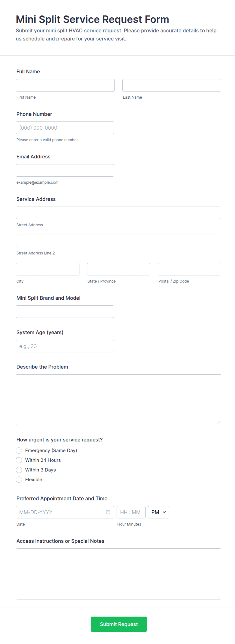Open the AM/PM dropdown
This screenshot has height=644, width=235.
[x=158, y=512]
